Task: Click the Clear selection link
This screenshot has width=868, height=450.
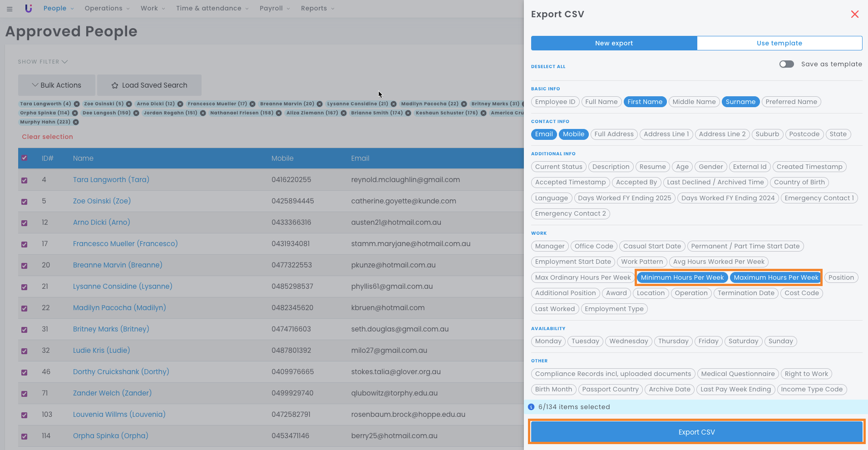Action: click(x=47, y=137)
